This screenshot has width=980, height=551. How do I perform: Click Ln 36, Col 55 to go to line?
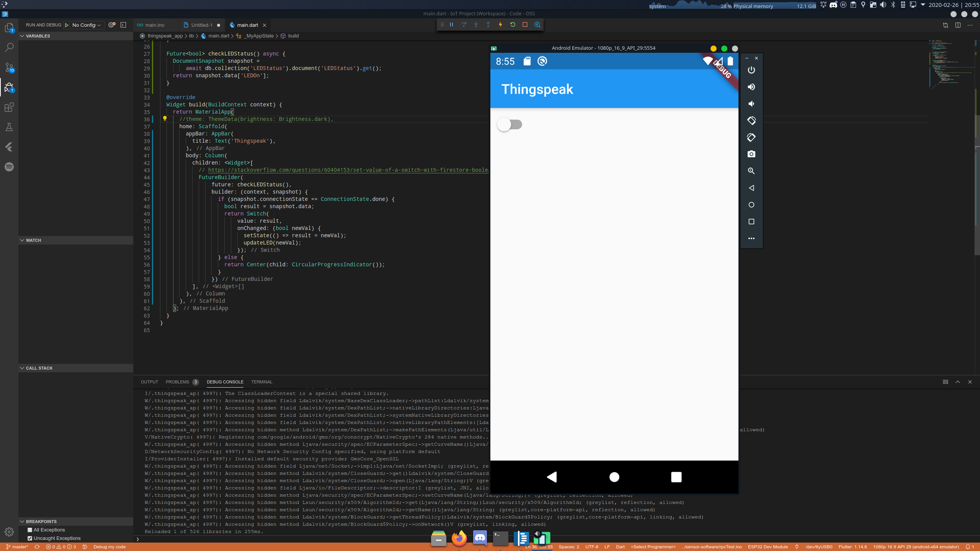(x=540, y=547)
